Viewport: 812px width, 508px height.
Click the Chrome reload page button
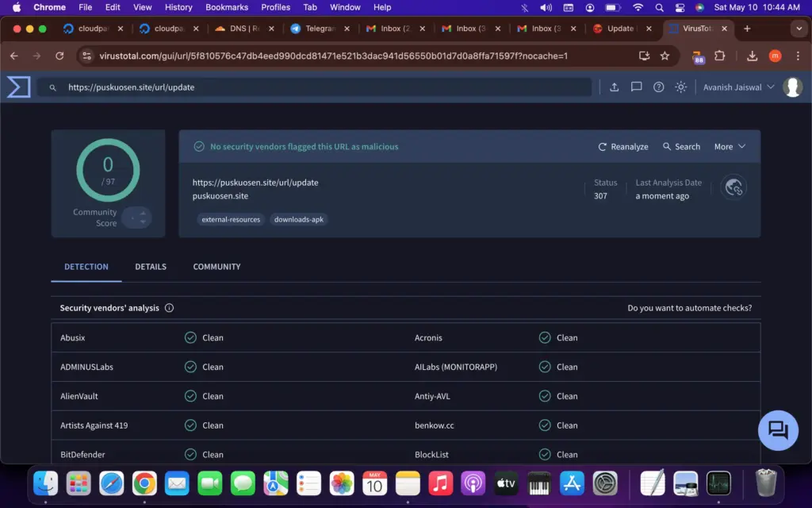(59, 56)
